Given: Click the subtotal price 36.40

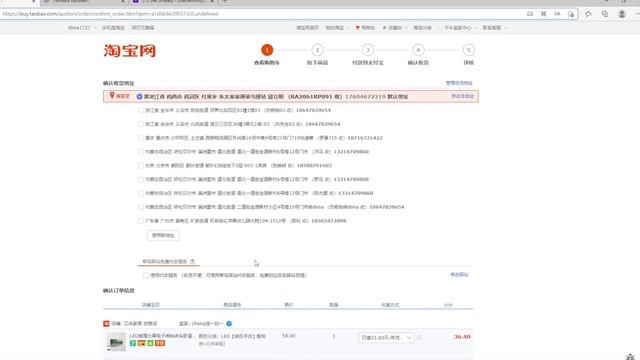Looking at the screenshot, I should point(462,337).
